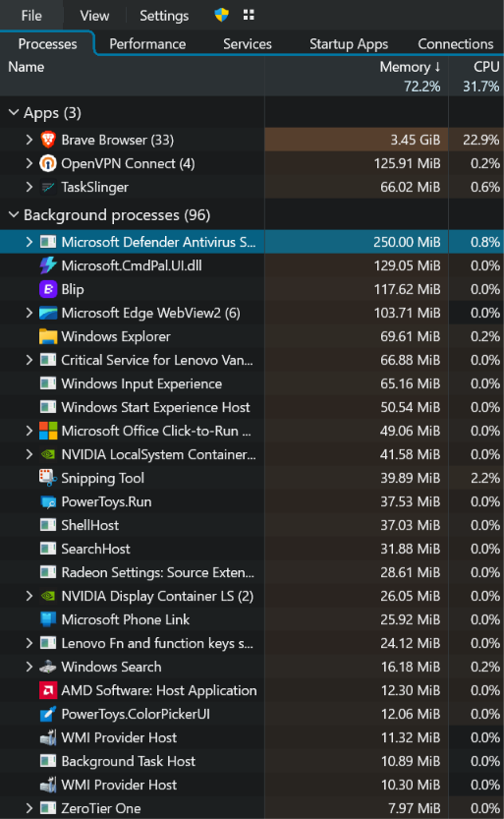This screenshot has height=819, width=504.
Task: Expand the TaskSlinger entry
Action: pos(29,187)
